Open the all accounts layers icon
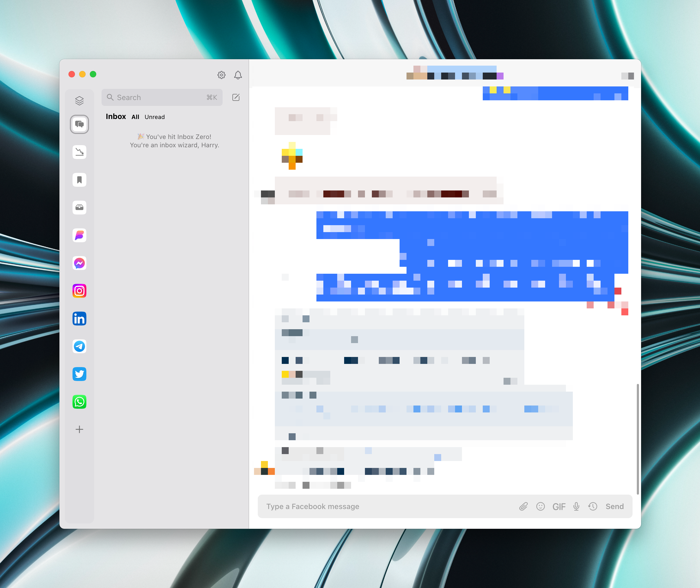Screen dimensions: 700x588 [79, 100]
